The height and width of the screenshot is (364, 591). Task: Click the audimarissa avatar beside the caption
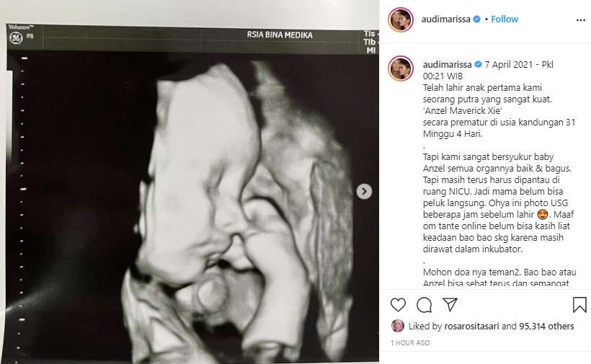pyautogui.click(x=401, y=68)
